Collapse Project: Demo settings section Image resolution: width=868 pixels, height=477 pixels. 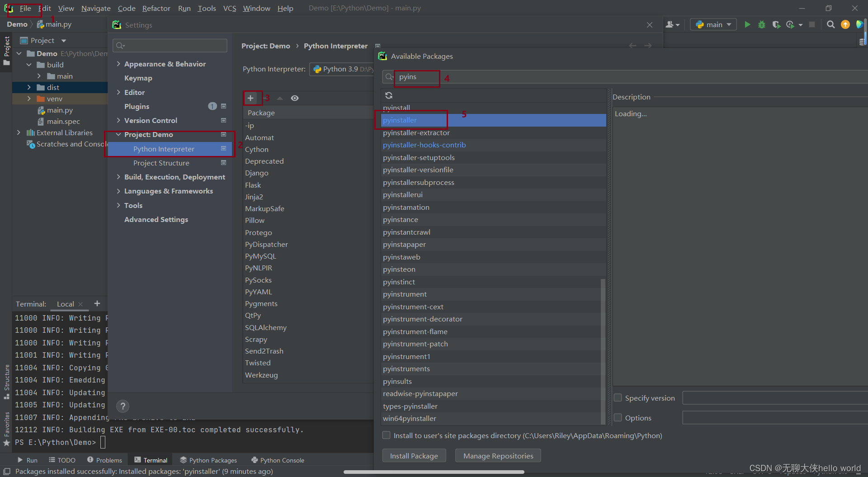(x=118, y=135)
